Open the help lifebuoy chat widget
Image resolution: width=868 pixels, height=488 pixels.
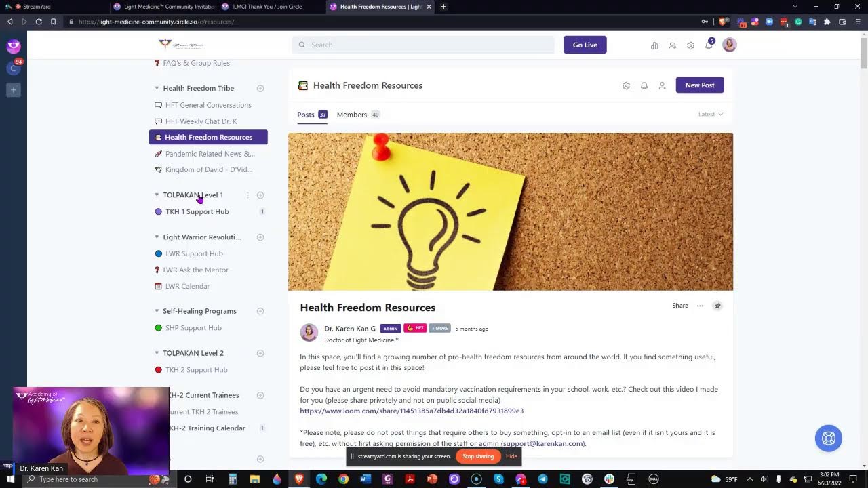coord(829,438)
